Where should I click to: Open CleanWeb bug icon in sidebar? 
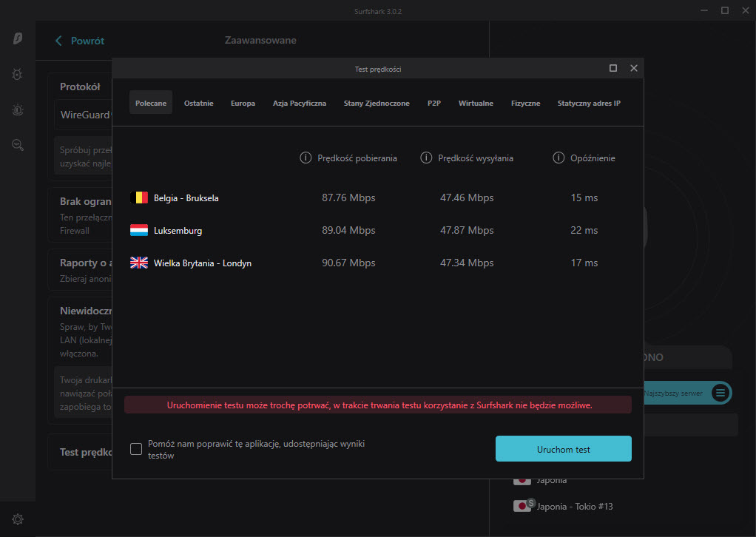click(17, 74)
